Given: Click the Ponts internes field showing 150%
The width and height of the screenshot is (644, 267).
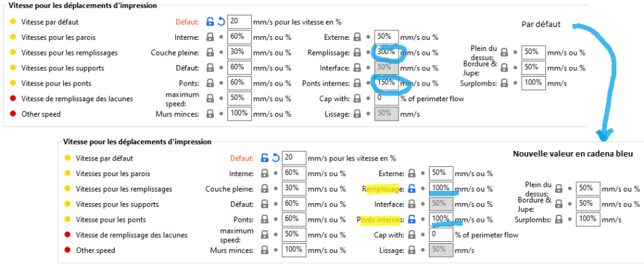Looking at the screenshot, I should coord(386,83).
